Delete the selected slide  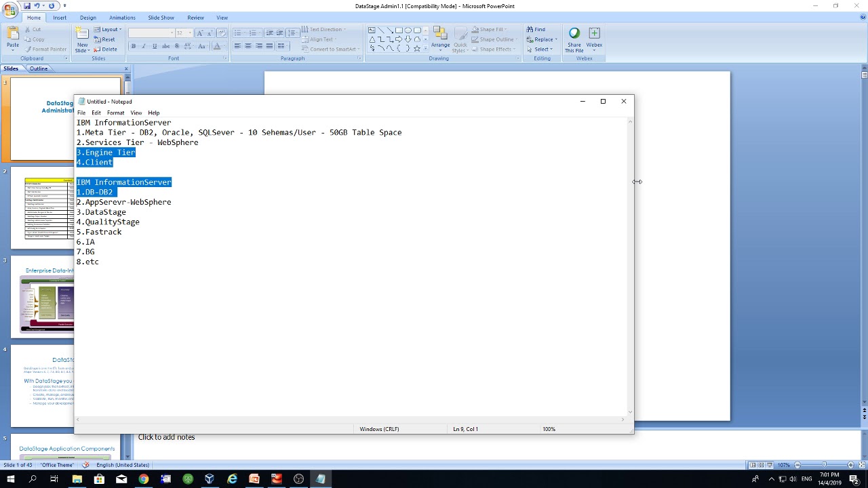pyautogui.click(x=106, y=49)
